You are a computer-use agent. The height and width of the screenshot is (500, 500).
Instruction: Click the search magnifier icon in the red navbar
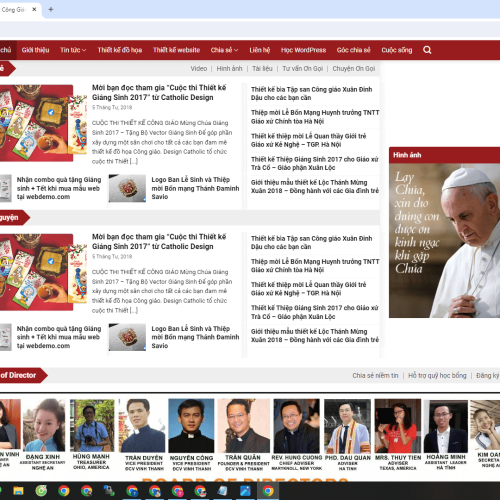pyautogui.click(x=427, y=50)
